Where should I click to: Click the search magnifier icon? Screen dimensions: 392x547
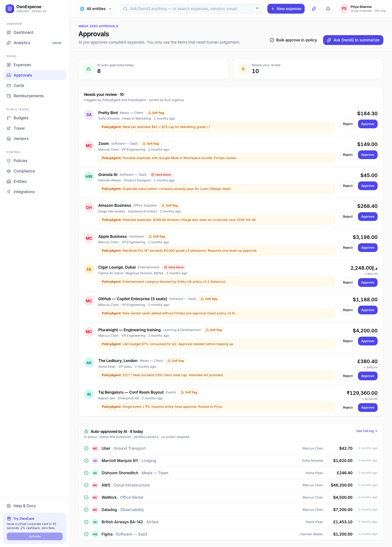click(x=125, y=9)
